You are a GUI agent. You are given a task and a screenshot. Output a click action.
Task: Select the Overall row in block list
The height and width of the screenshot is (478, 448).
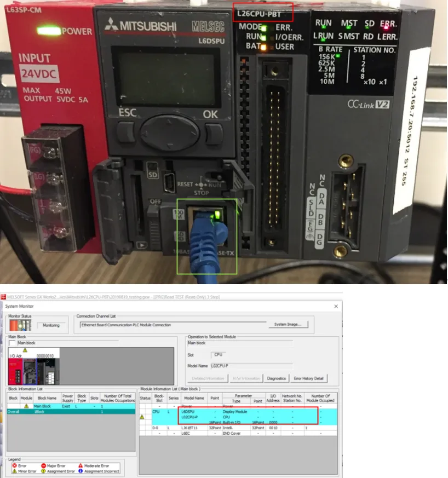pos(71,412)
